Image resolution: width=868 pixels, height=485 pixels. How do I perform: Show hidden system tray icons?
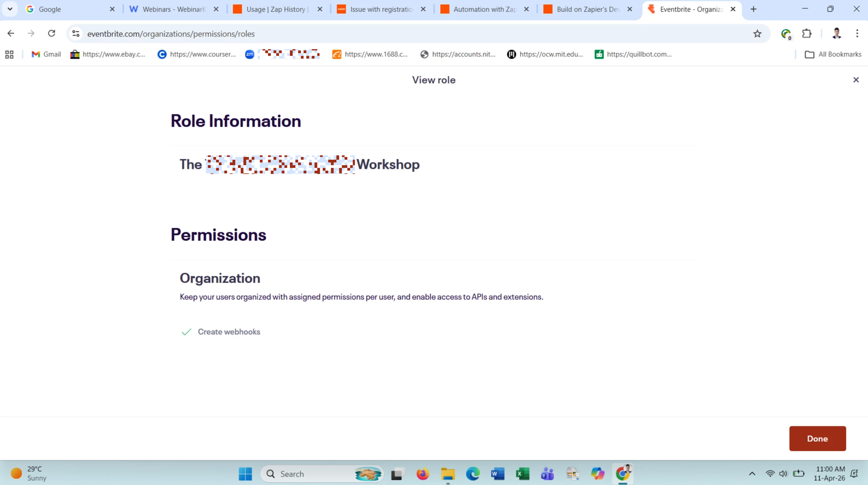pyautogui.click(x=752, y=474)
